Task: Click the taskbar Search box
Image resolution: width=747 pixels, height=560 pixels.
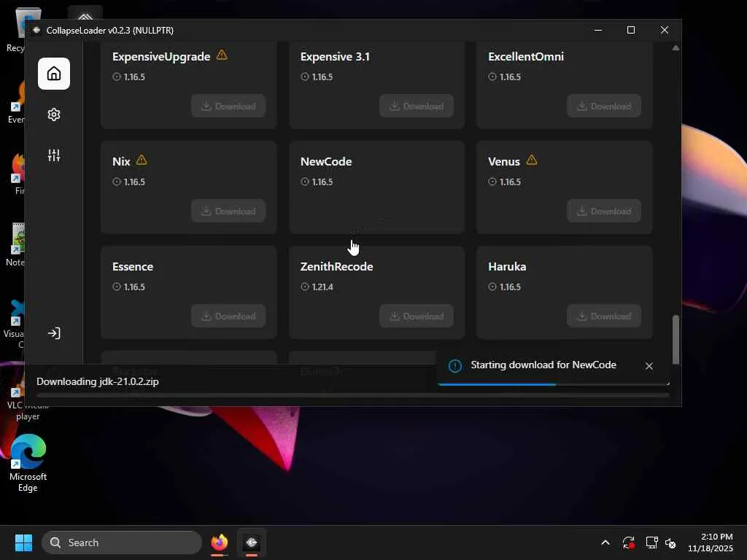Action: (122, 542)
